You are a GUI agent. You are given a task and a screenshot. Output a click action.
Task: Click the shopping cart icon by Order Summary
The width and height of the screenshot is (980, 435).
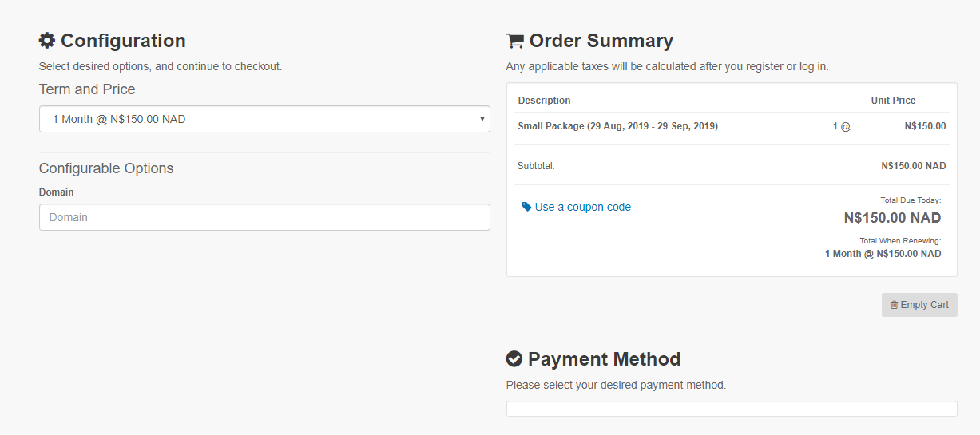click(515, 41)
